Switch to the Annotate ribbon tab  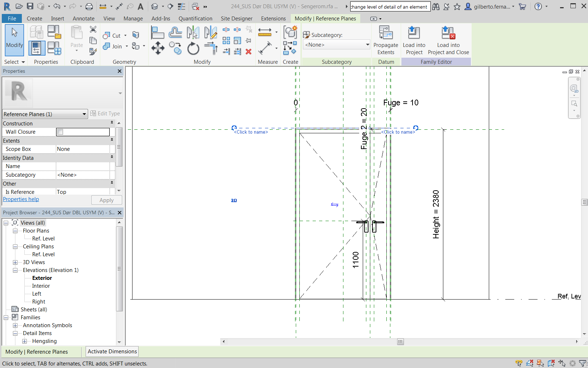click(x=83, y=18)
